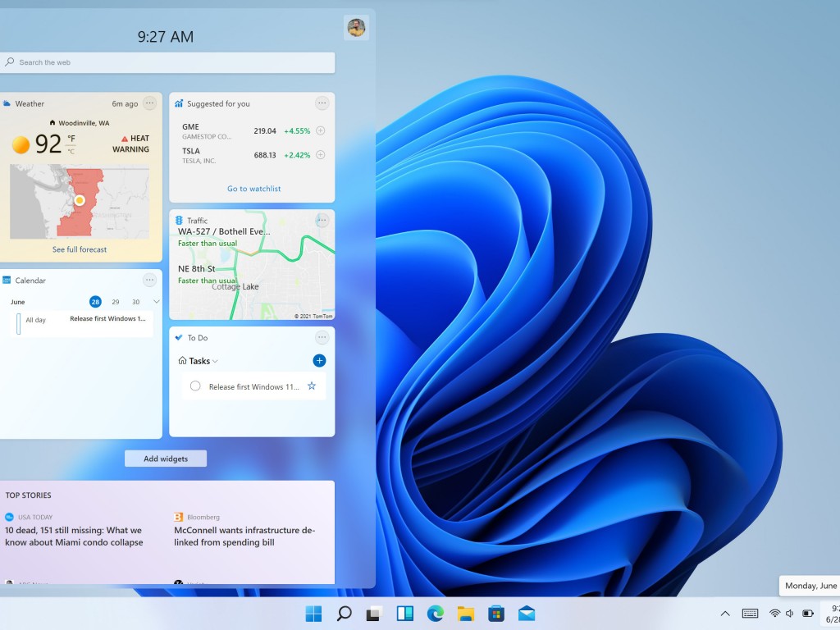840x630 pixels.
Task: Select June 29 in Calendar widget
Action: pos(116,302)
